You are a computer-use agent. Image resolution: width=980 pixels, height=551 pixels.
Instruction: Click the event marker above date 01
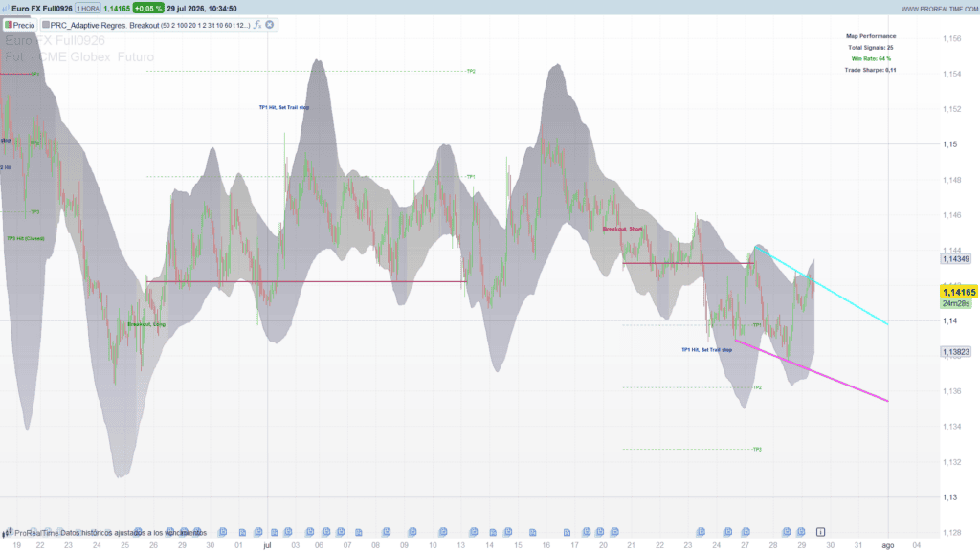click(242, 532)
